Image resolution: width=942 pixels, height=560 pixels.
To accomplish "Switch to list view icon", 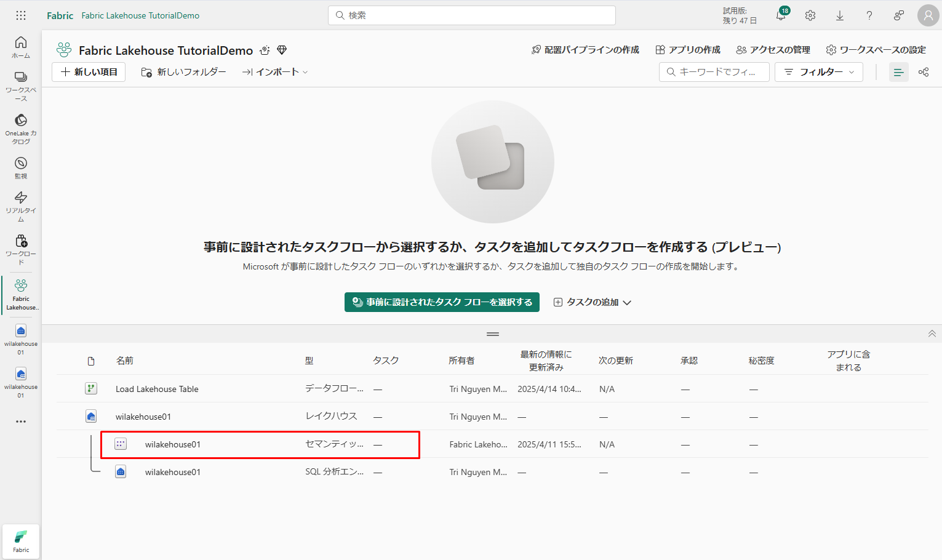I will point(898,72).
